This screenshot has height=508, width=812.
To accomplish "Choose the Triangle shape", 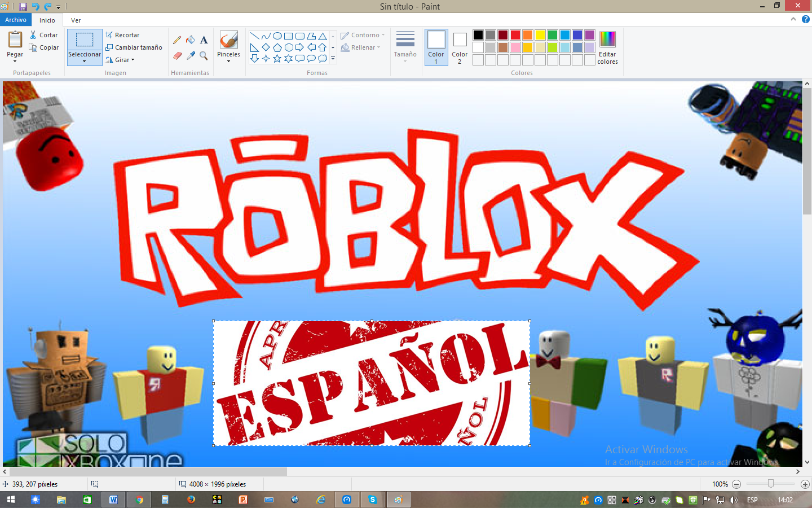I will click(x=322, y=36).
